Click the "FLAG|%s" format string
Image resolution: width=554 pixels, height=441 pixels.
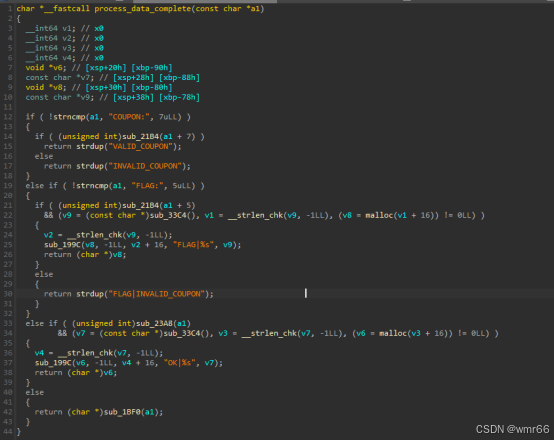193,245
